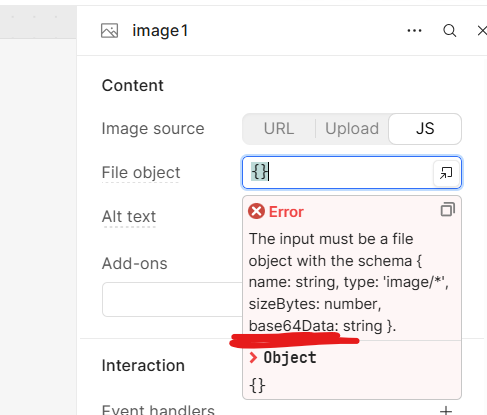
Task: Select URL as image source
Action: [x=279, y=129]
